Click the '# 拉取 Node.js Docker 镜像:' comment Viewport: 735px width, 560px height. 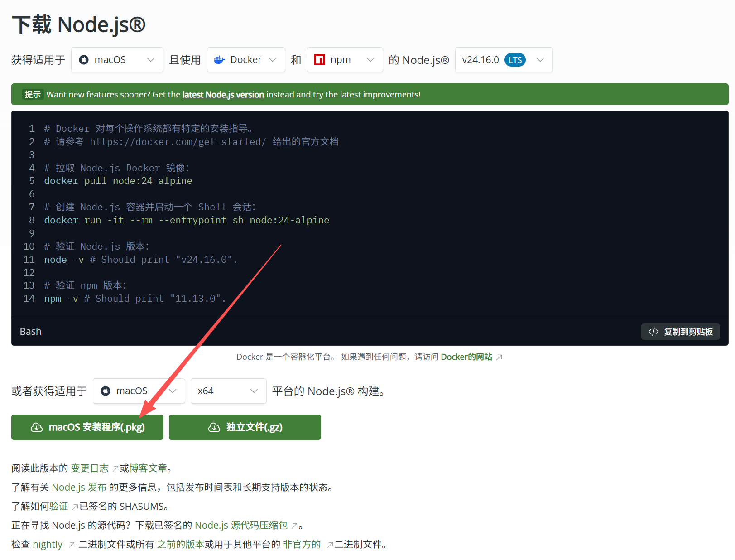(117, 168)
